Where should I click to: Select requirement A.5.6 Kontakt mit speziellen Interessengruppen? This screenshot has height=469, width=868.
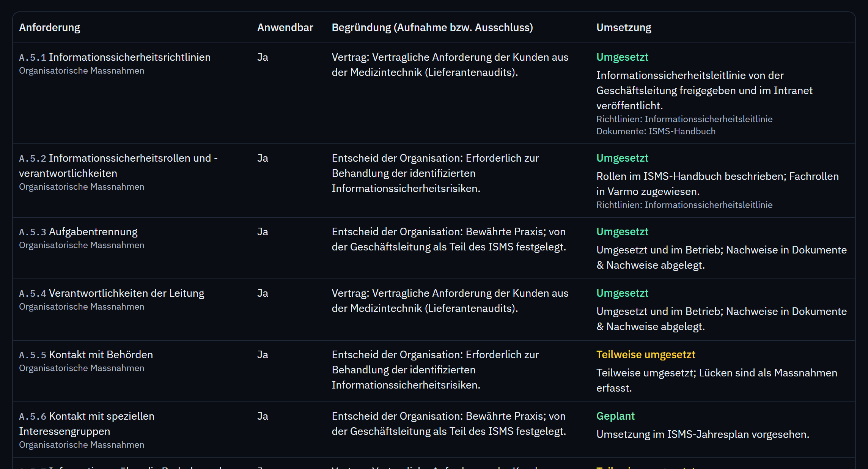coord(86,424)
